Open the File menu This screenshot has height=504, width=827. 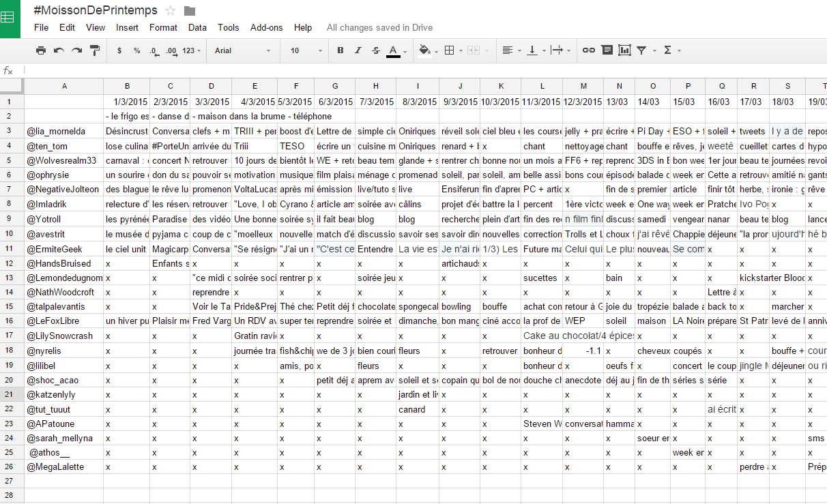click(41, 28)
